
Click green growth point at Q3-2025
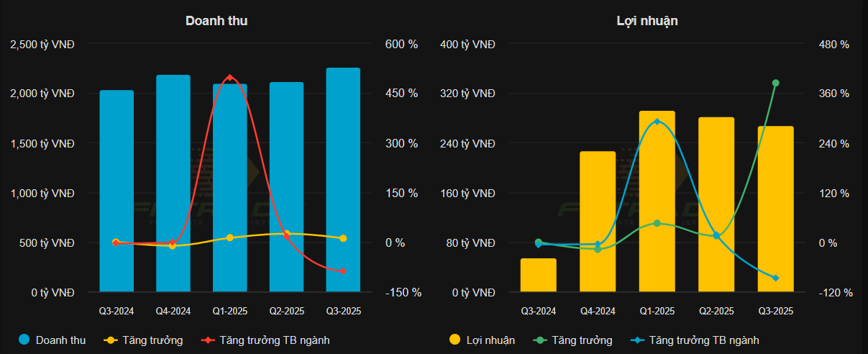[775, 83]
